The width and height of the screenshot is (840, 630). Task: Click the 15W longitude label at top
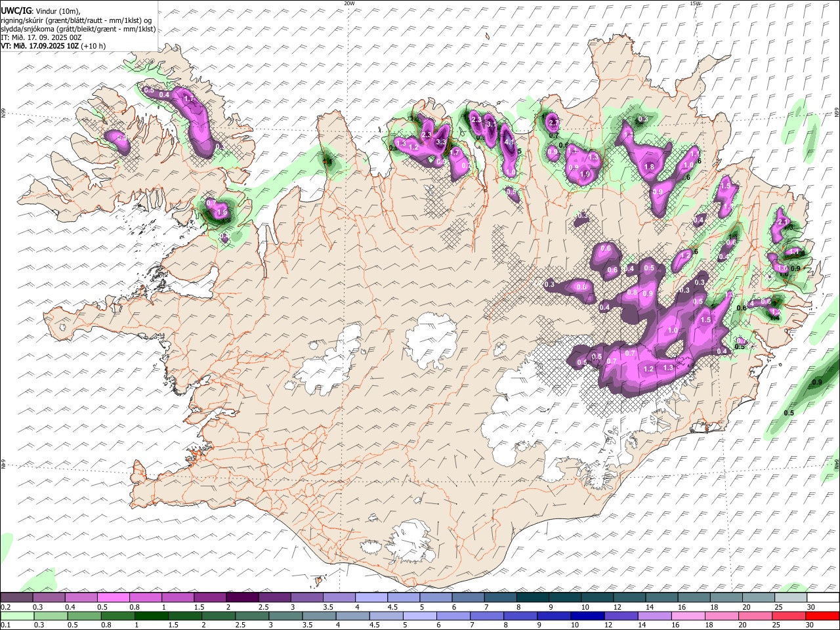coord(696,3)
